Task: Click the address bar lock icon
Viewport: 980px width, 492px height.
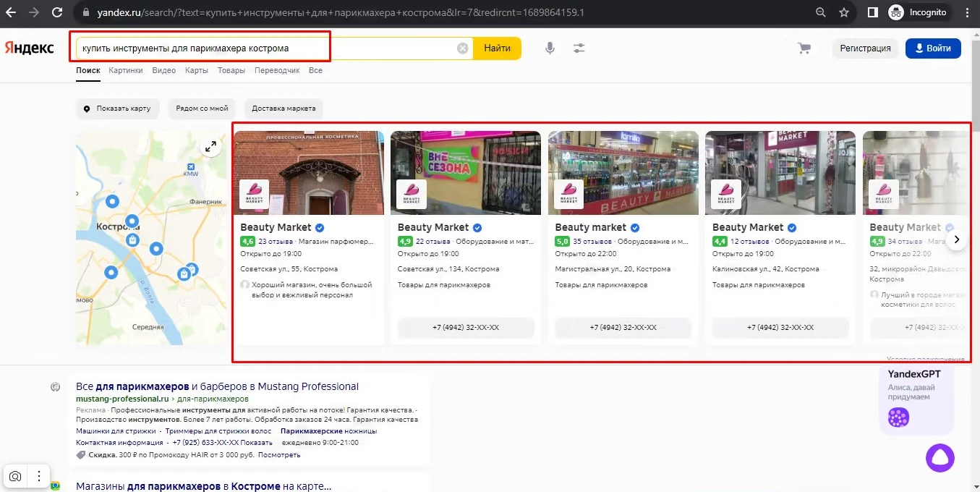Action: point(85,13)
